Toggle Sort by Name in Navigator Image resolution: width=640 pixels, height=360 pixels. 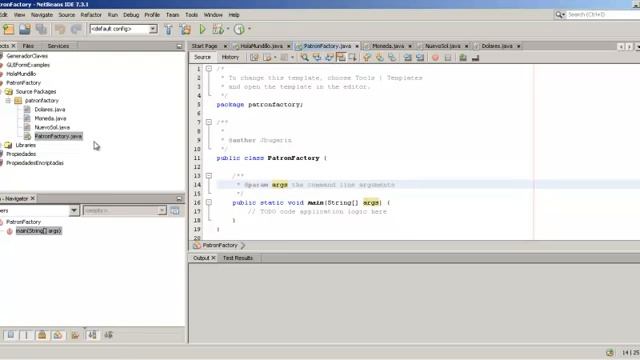92,335
